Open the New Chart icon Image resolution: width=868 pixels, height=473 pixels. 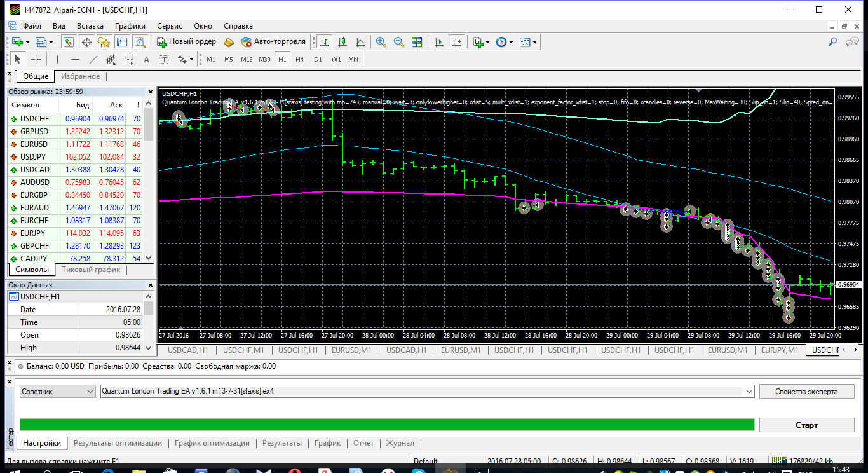tap(17, 42)
